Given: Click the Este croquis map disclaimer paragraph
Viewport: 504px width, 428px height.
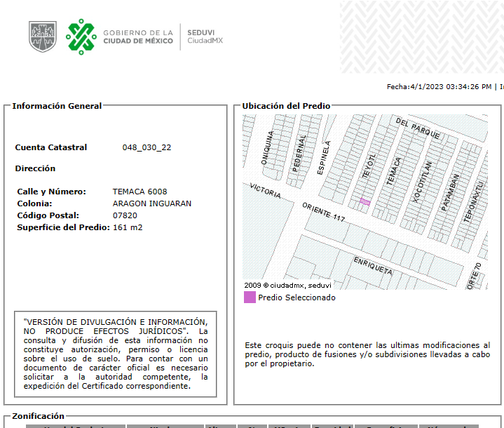Looking at the screenshot, I should point(367,354).
